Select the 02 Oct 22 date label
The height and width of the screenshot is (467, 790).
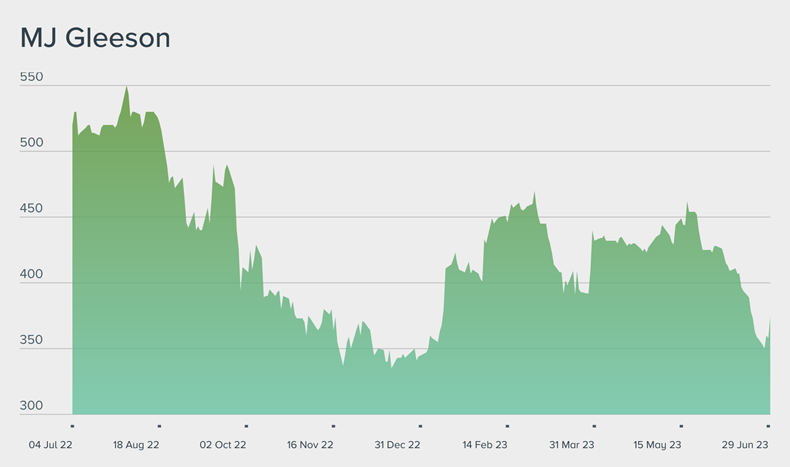click(x=223, y=444)
